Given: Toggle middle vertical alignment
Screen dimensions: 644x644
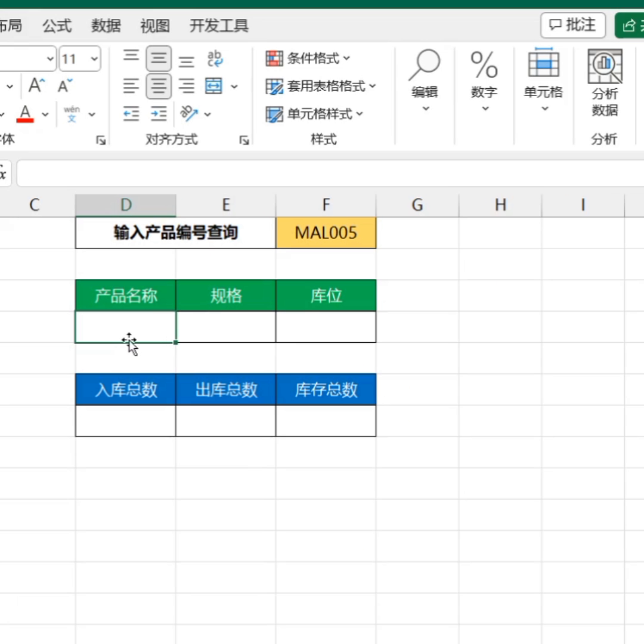Looking at the screenshot, I should coord(159,57).
